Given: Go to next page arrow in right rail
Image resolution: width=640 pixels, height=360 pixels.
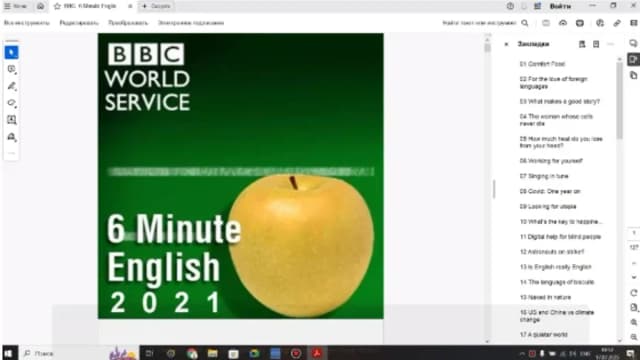Looking at the screenshot, I should 633,277.
